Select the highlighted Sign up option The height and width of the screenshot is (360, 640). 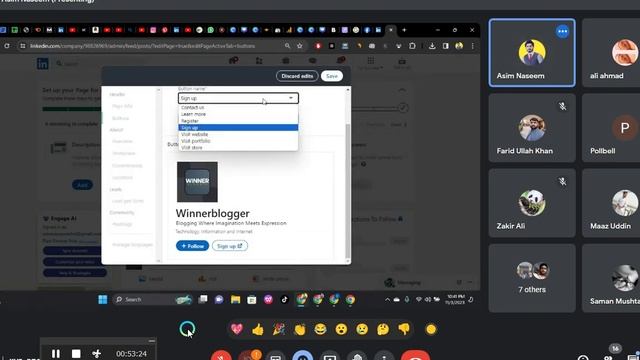238,128
